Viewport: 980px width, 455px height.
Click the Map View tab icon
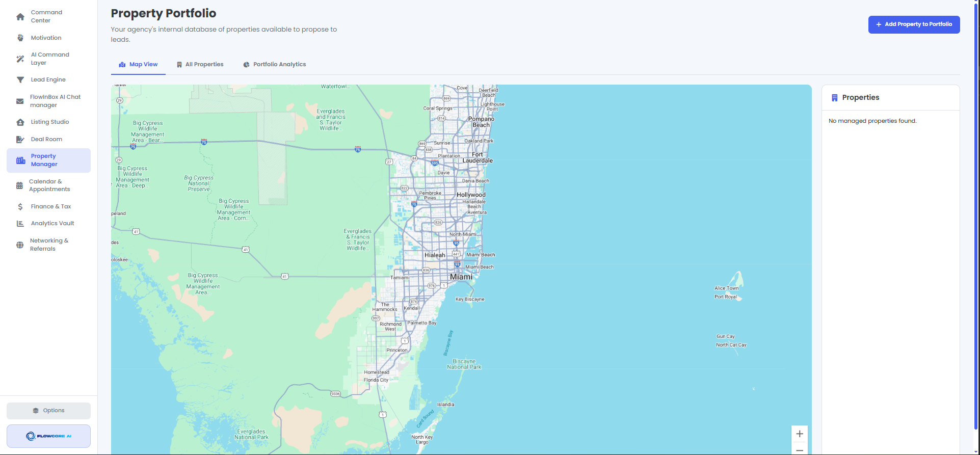tap(122, 65)
